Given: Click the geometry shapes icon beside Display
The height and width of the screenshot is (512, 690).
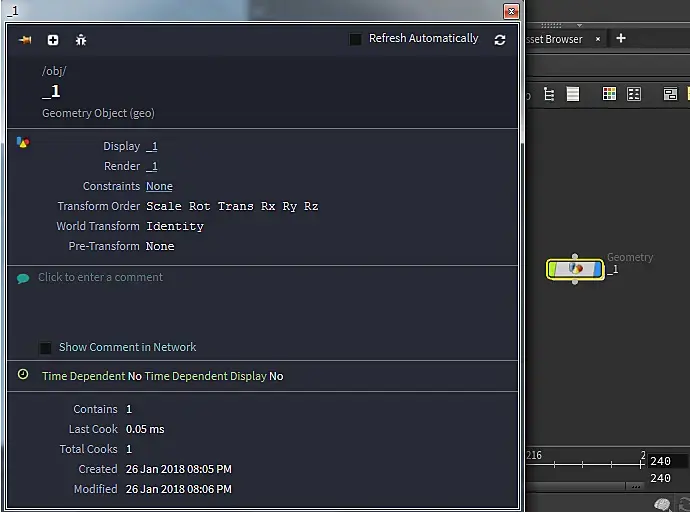Looking at the screenshot, I should coord(23,143).
